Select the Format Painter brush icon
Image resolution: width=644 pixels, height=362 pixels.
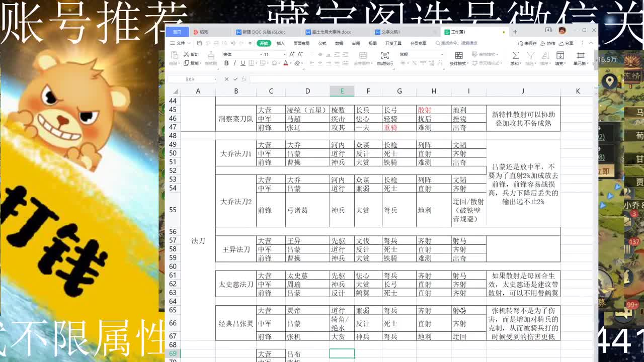(x=211, y=55)
